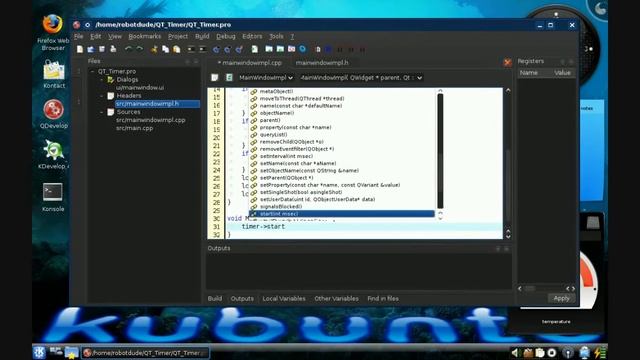Collapse the QT_Timer.pro project node
Image resolution: width=640 pixels, height=360 pixels.
92,71
